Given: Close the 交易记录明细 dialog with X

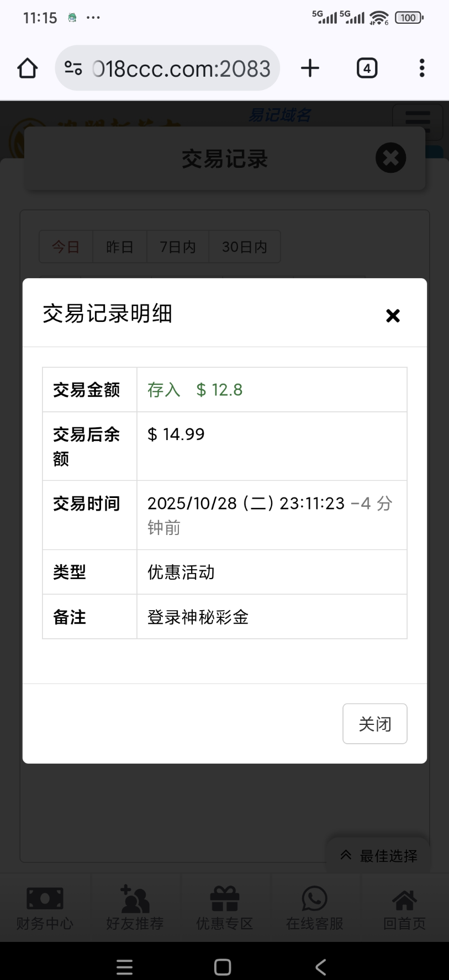Looking at the screenshot, I should (393, 315).
